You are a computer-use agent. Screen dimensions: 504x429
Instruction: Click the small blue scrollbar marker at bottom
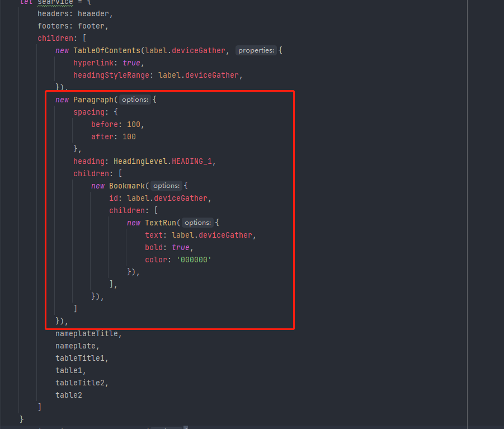pos(185,427)
